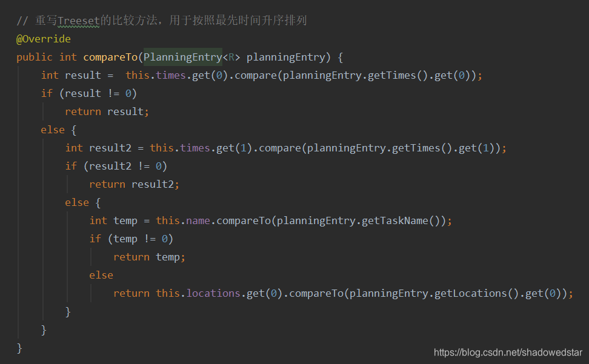Viewport: 589px width, 364px height.
Task: Click variable 'result' in 'int result ='
Action: 82,75
